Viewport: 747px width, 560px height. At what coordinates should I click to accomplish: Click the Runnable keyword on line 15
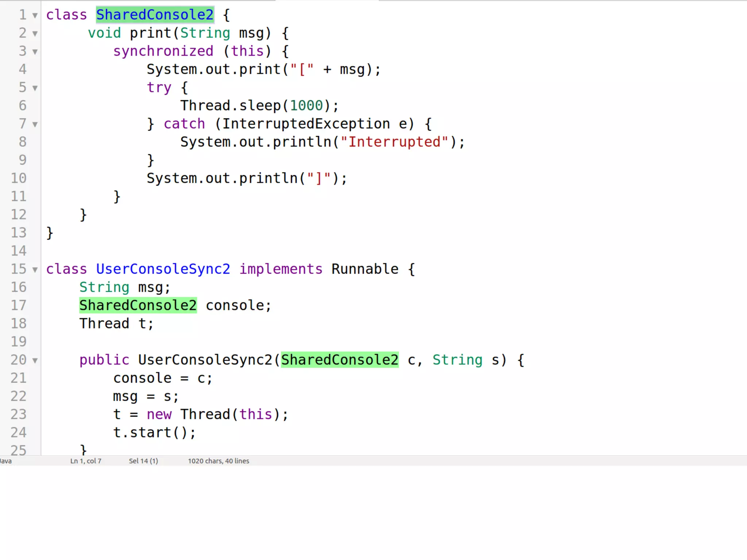click(365, 269)
